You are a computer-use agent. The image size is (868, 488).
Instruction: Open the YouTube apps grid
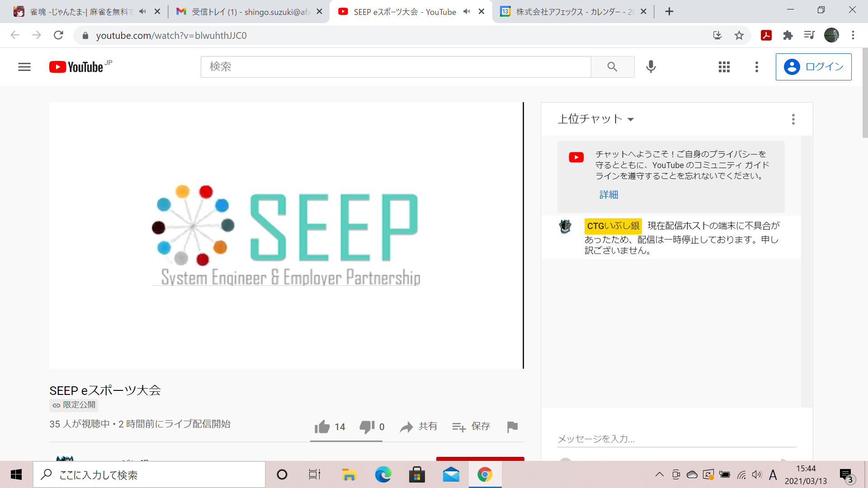coord(724,67)
